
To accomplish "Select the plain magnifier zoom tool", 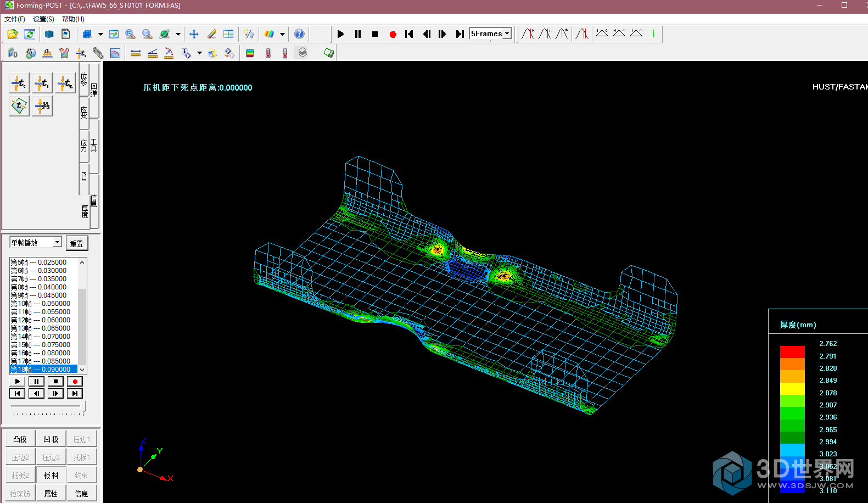I will (147, 34).
